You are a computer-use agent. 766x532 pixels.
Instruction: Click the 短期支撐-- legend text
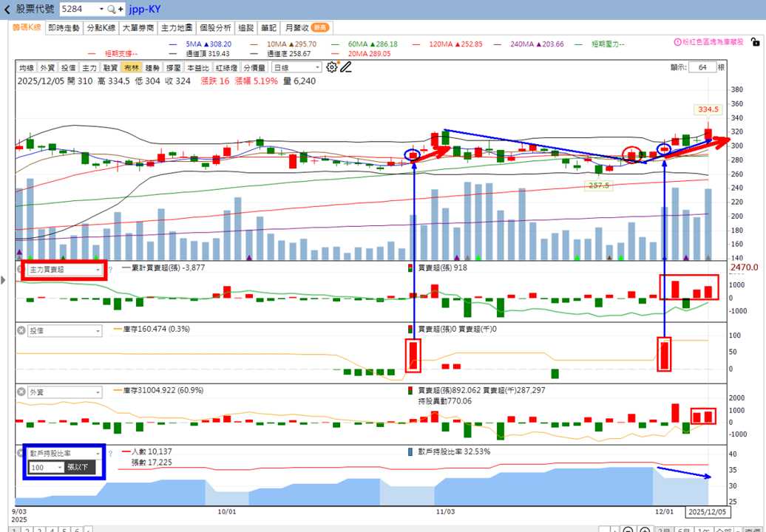click(x=121, y=54)
